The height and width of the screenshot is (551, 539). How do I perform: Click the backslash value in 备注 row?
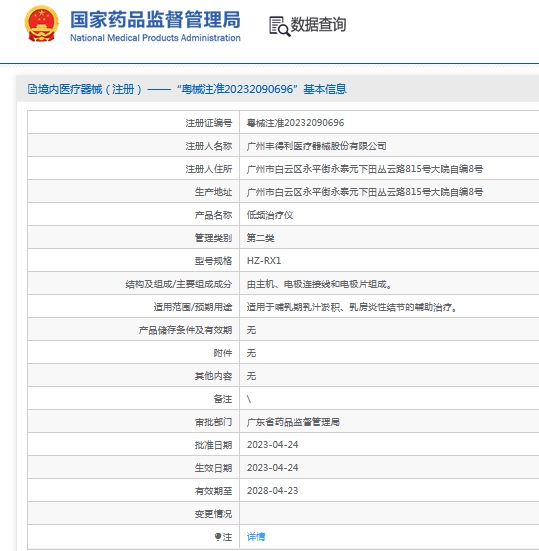click(x=249, y=399)
